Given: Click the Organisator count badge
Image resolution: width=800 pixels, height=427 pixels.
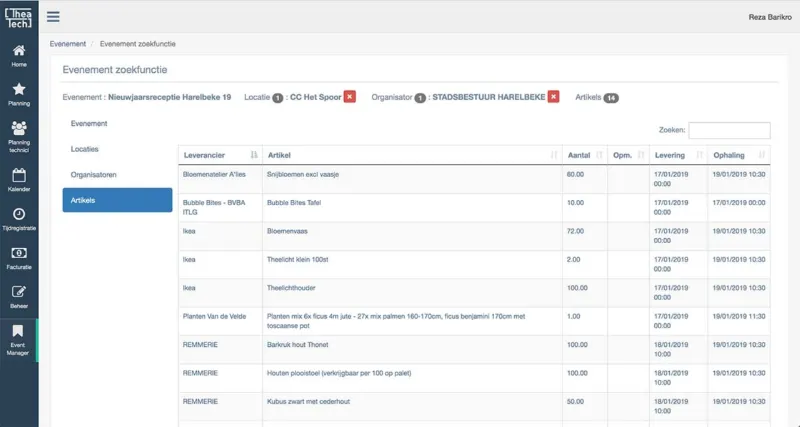Looking at the screenshot, I should click(x=420, y=98).
